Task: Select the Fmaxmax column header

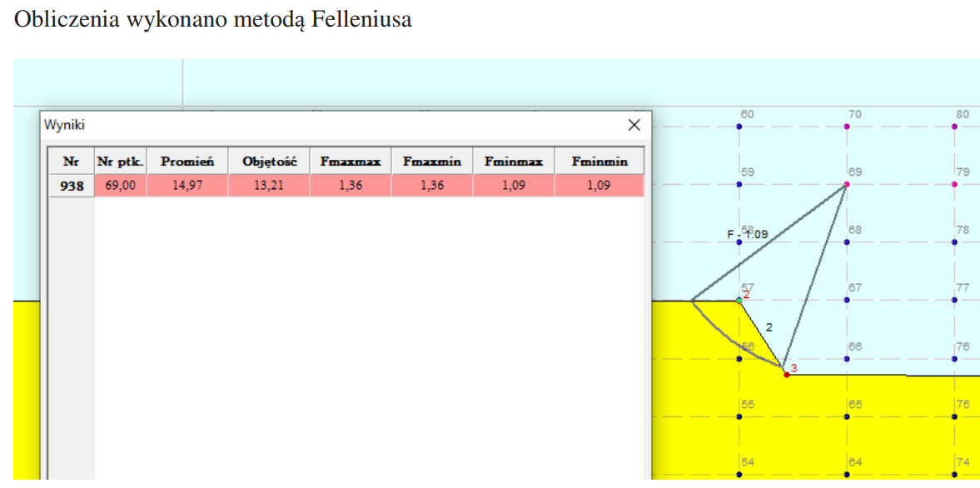Action: (x=350, y=161)
